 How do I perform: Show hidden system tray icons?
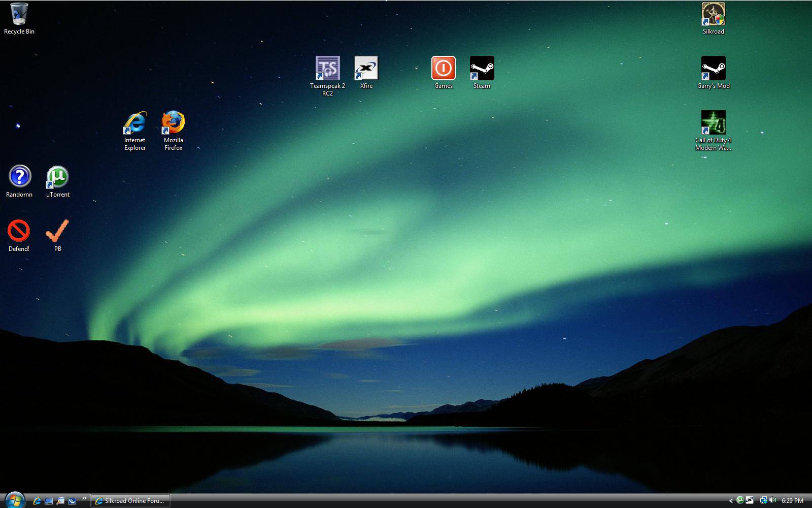(731, 501)
